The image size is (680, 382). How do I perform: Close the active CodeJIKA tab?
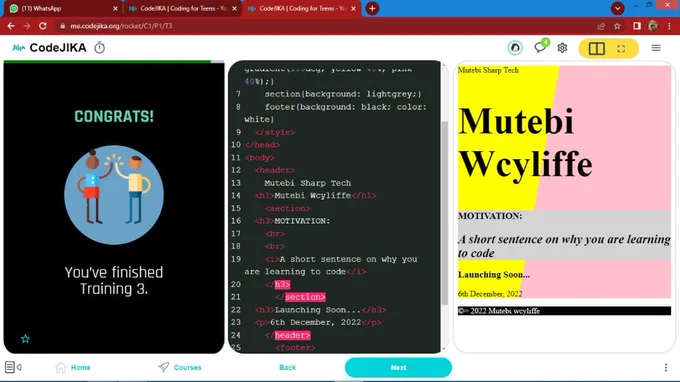[x=353, y=8]
